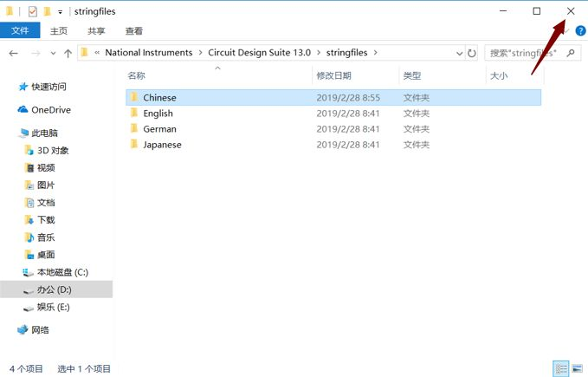The height and width of the screenshot is (377, 588).
Task: Open recent locations dropdown arrow
Action: (53, 53)
